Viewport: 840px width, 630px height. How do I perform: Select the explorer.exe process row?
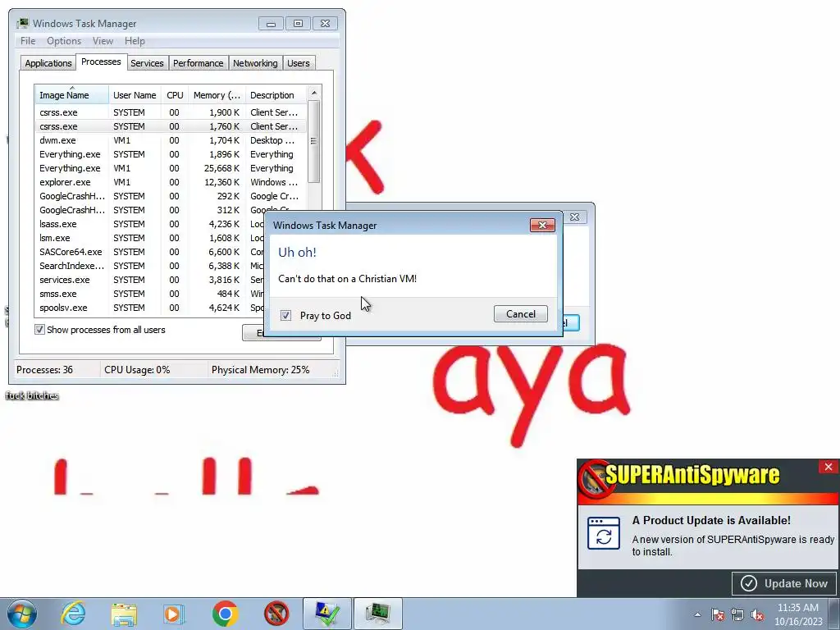[x=171, y=182]
